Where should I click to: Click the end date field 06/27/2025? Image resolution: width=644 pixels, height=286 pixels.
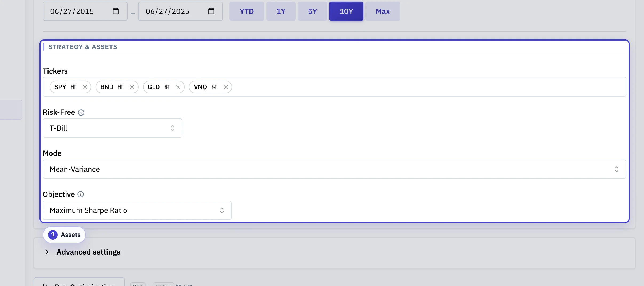coord(181,11)
